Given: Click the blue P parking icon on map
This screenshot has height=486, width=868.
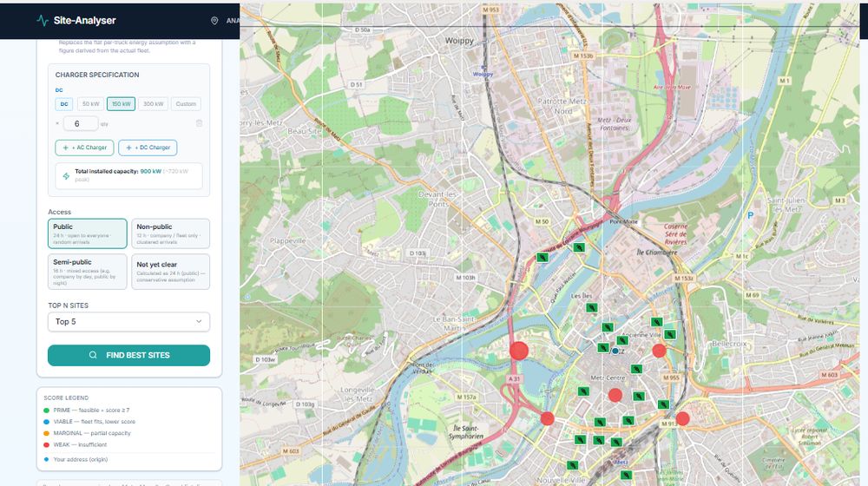Looking at the screenshot, I should click(x=751, y=215).
